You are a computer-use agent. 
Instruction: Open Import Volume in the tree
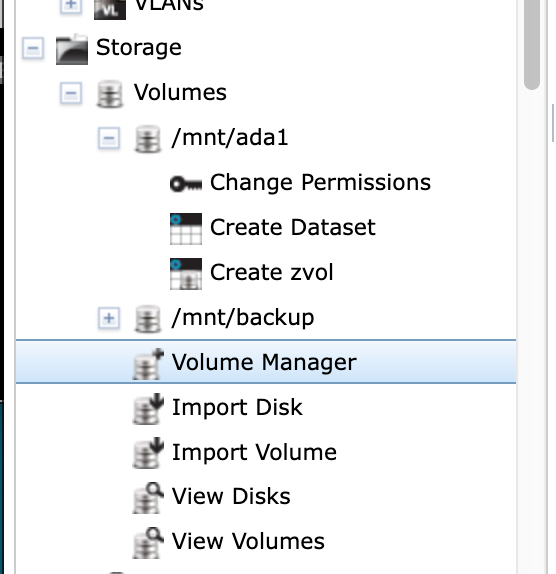(x=254, y=452)
